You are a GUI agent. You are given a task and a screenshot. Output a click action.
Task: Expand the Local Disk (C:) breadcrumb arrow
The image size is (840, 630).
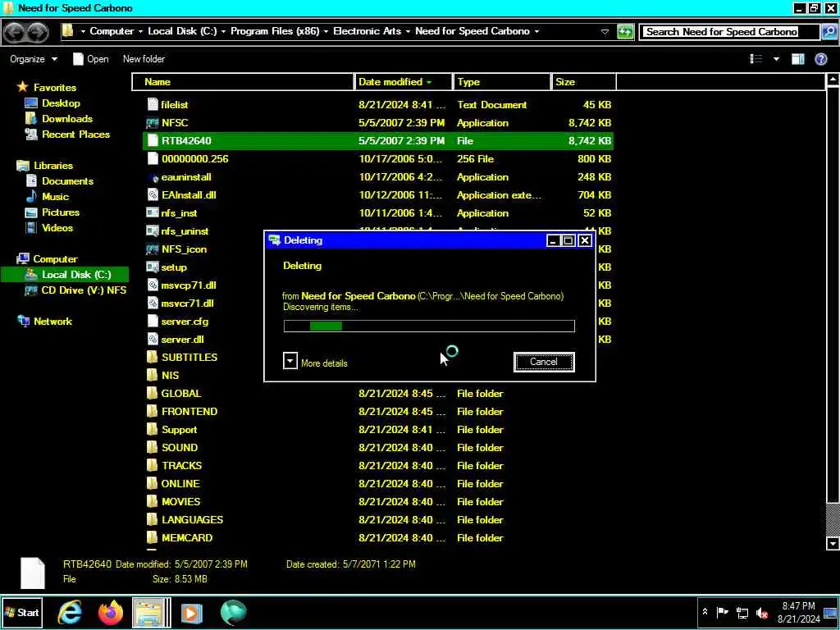tap(223, 32)
